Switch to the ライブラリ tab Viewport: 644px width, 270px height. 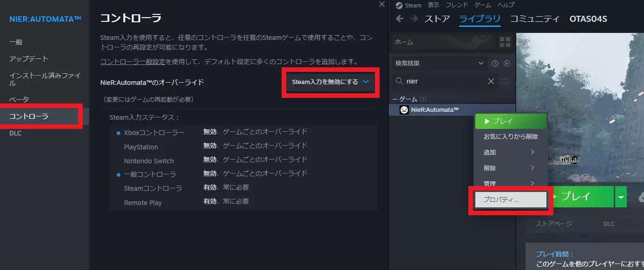480,19
